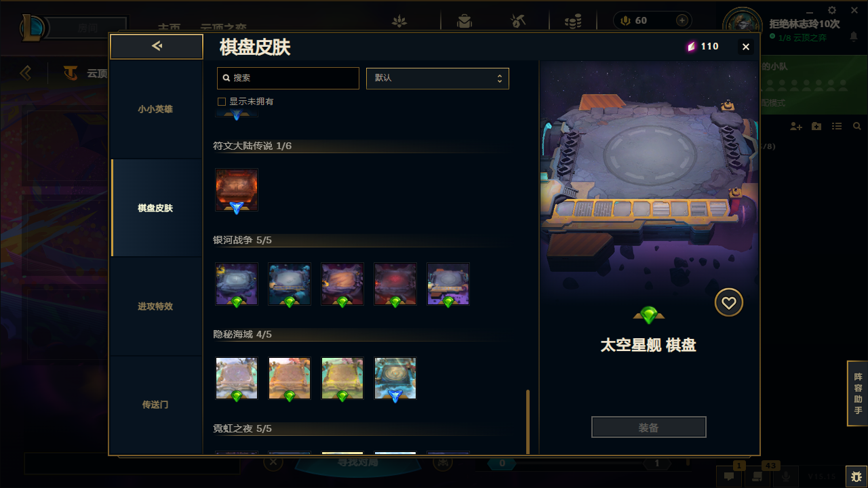Select the 符文大陆传说 board thumbnail
This screenshot has height=488, width=868.
(237, 190)
